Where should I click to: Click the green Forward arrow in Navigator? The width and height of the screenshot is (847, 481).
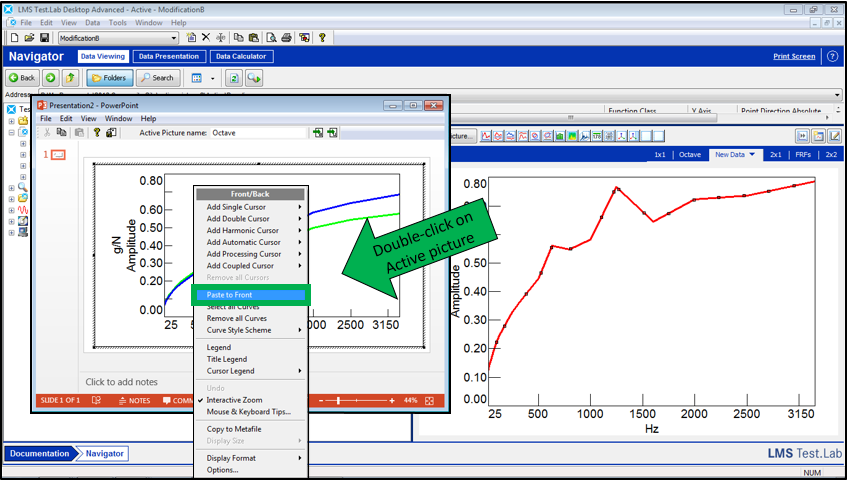(51, 78)
